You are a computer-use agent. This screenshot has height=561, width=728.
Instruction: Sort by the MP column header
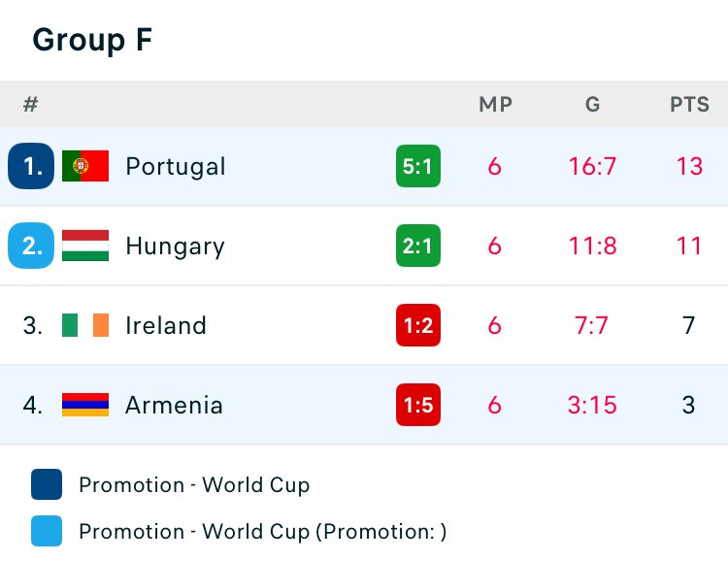pyautogui.click(x=495, y=105)
